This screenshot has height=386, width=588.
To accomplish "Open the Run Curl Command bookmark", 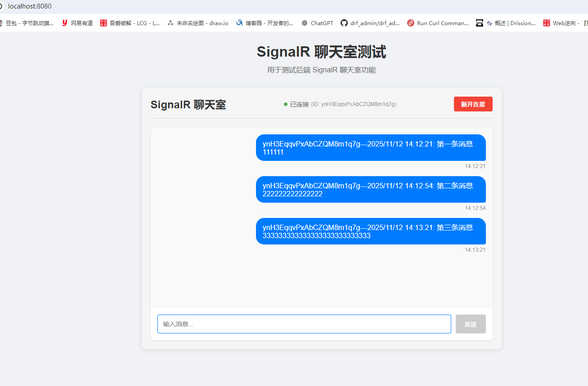I will point(438,23).
